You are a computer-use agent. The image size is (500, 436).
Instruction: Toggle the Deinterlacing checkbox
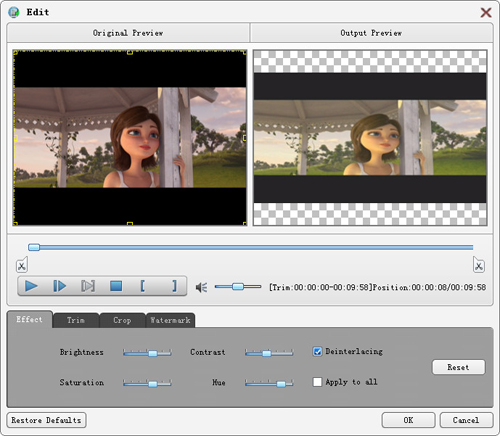coord(317,351)
